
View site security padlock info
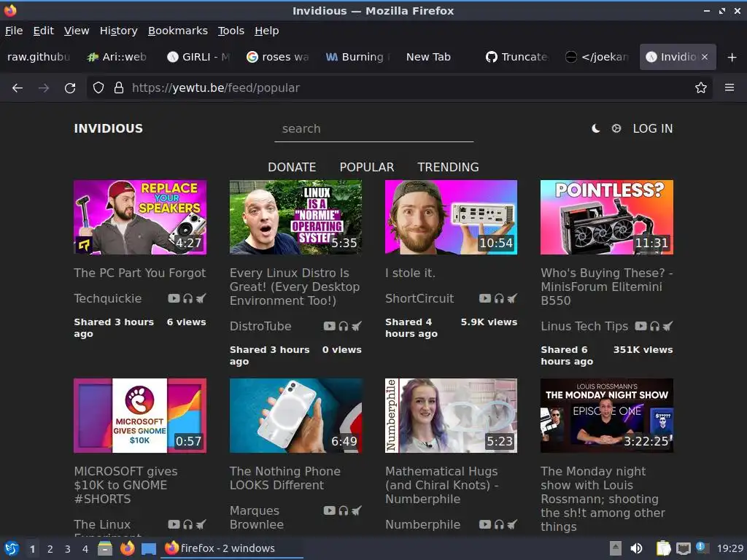point(119,87)
